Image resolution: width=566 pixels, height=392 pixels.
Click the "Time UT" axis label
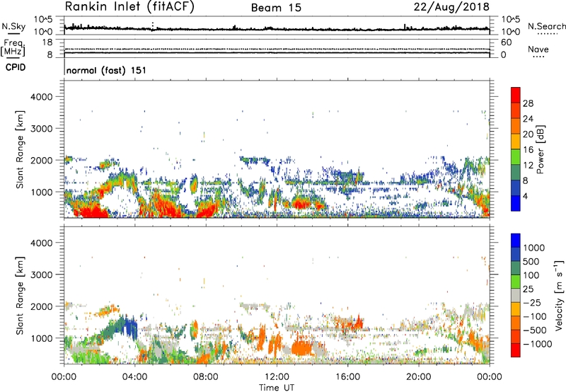pos(277,388)
